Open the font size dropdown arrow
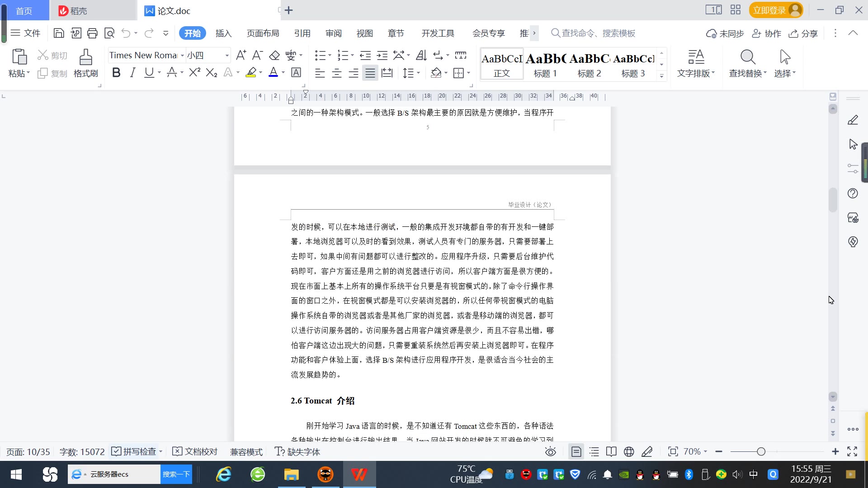868x488 pixels. pyautogui.click(x=227, y=56)
